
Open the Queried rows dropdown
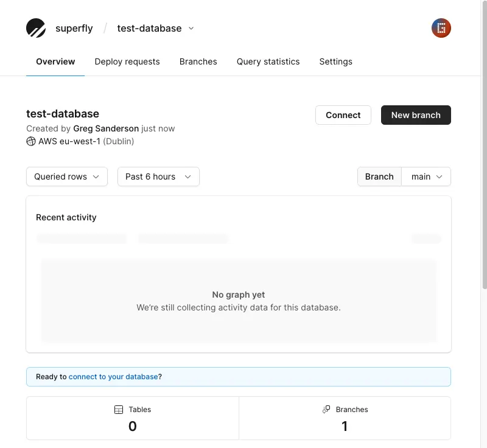tap(67, 177)
